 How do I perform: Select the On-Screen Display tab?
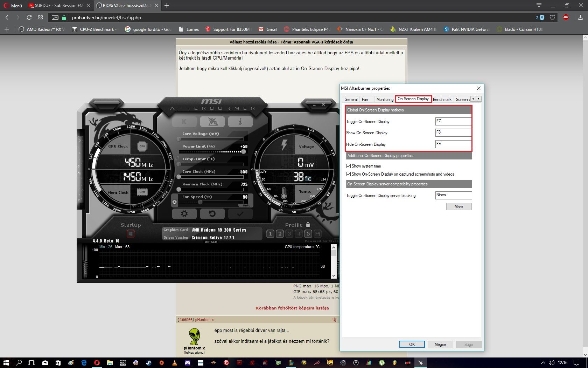(x=413, y=99)
